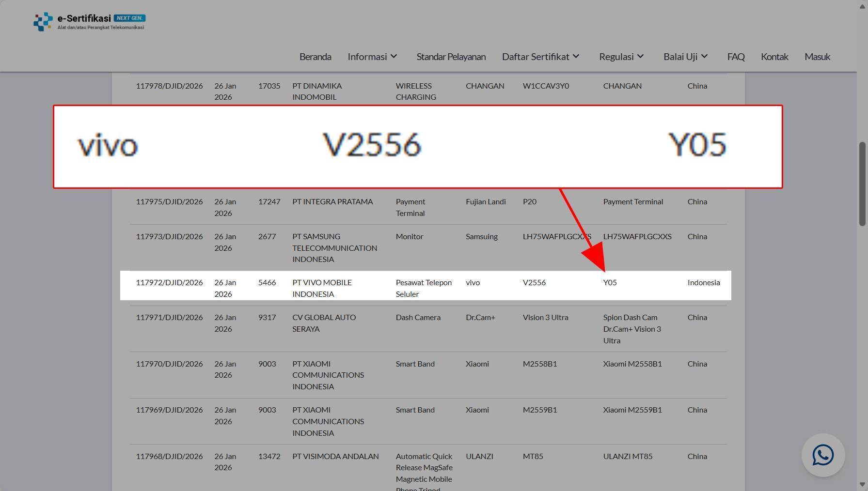Screen dimensions: 868x491
Task: Click the Samsuing brand cell
Action: [481, 236]
